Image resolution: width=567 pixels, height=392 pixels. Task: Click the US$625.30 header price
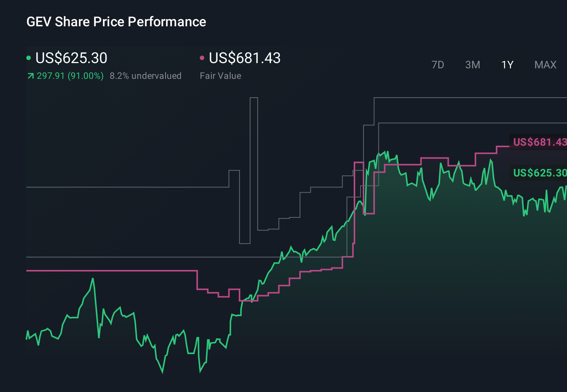[71, 58]
